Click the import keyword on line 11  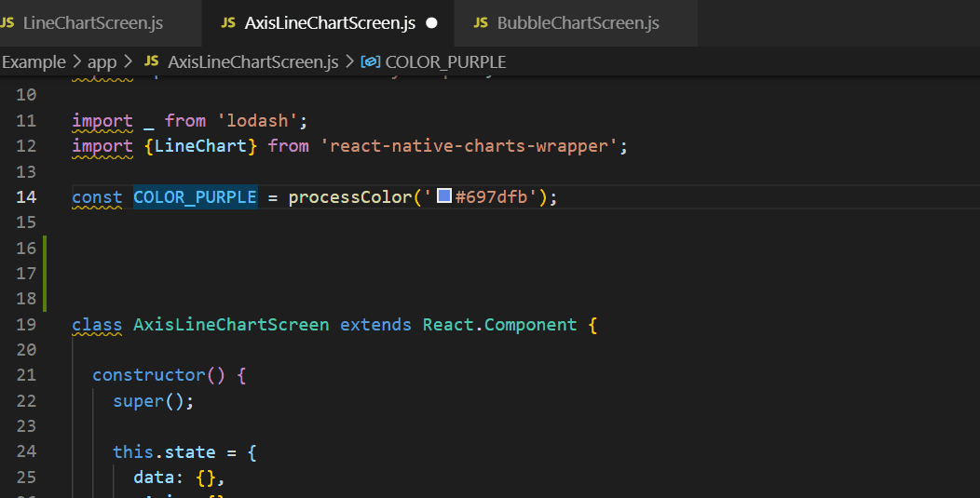pyautogui.click(x=102, y=121)
